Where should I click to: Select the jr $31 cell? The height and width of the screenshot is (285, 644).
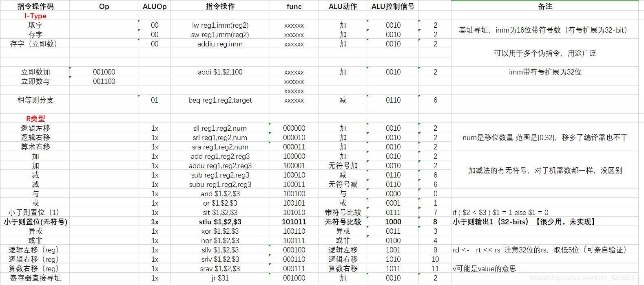click(x=220, y=278)
